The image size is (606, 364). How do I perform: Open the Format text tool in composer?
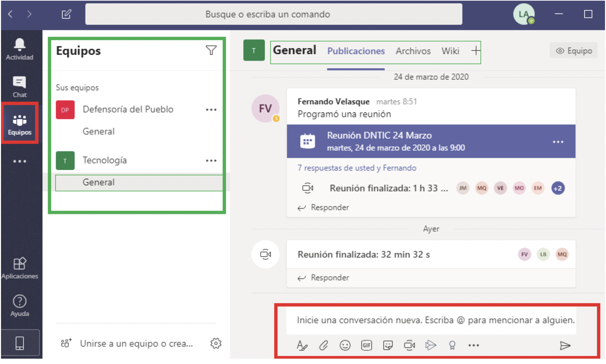pos(302,345)
